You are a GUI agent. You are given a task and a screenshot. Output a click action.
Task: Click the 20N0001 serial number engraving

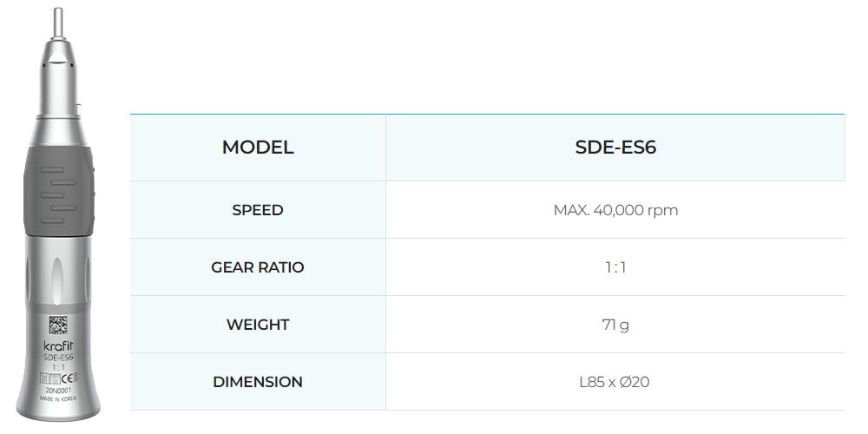click(58, 390)
